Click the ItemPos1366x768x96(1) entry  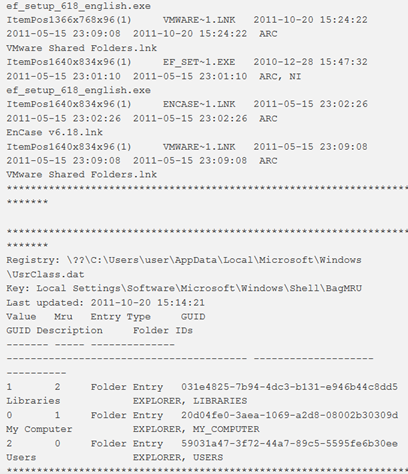pos(69,20)
